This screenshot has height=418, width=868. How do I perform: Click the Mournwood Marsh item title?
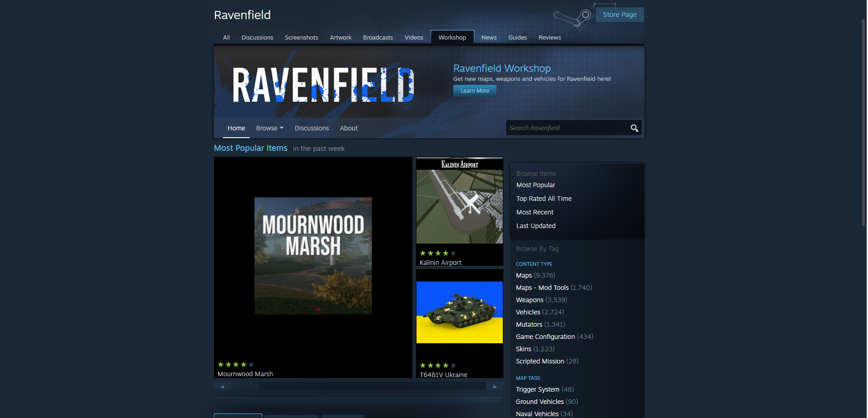245,374
